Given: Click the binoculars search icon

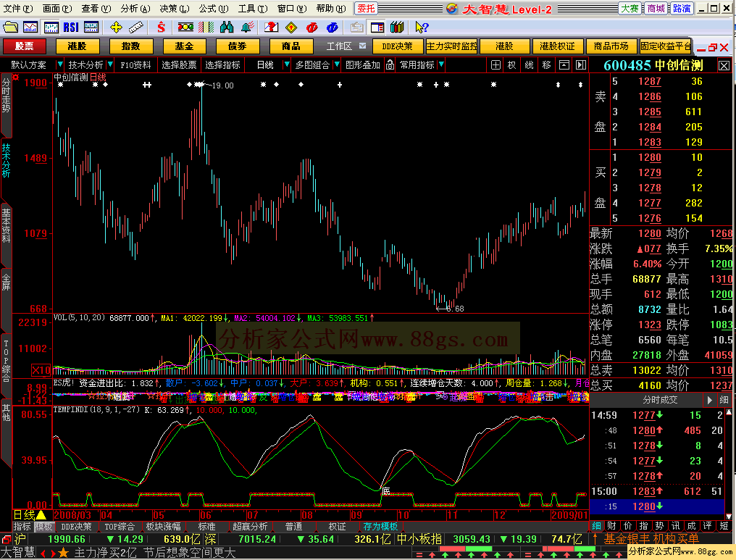Looking at the screenshot, I should pyautogui.click(x=227, y=28).
